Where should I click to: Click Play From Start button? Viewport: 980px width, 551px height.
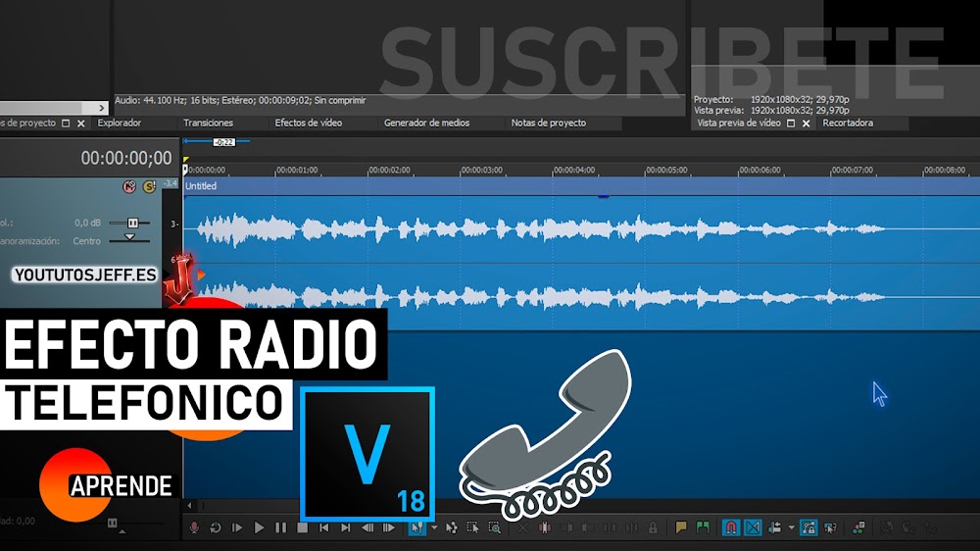tap(237, 527)
